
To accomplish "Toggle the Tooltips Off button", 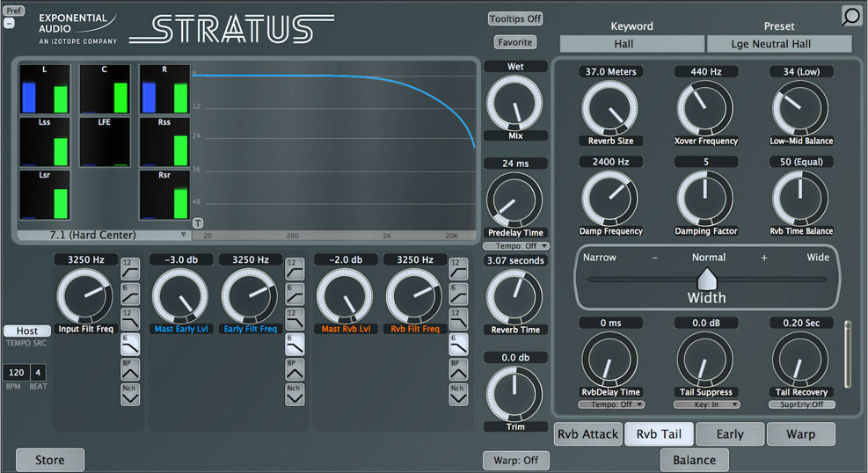I will coord(514,18).
